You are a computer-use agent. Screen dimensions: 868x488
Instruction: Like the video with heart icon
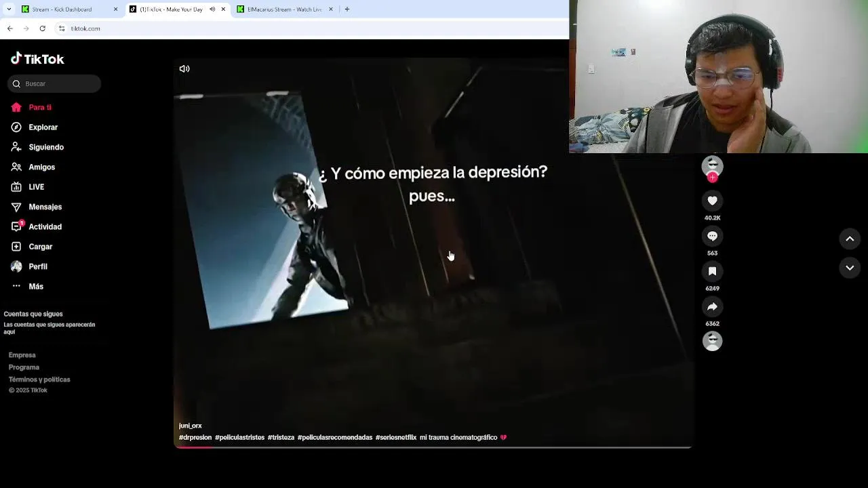point(712,201)
